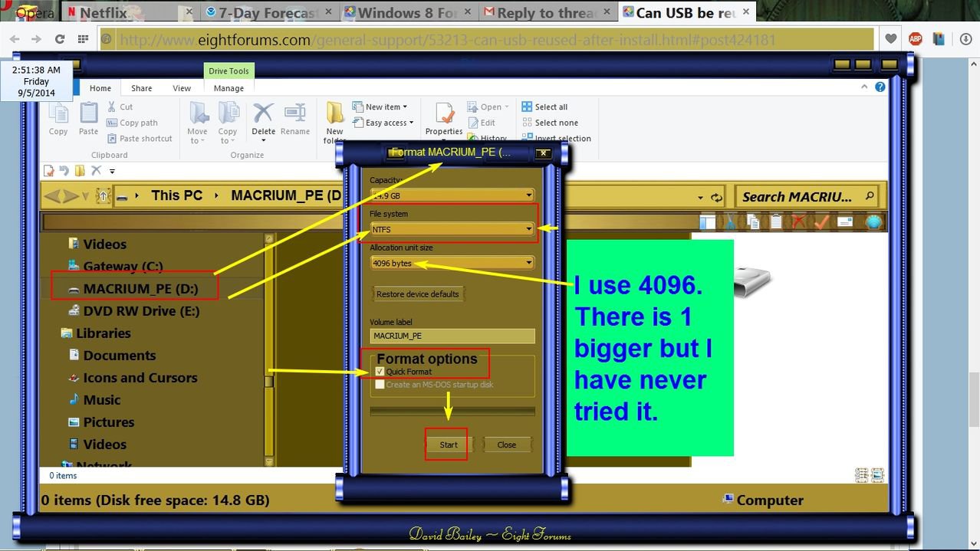Click the heart bookmark icon in the address bar
The width and height of the screenshot is (980, 551).
890,39
